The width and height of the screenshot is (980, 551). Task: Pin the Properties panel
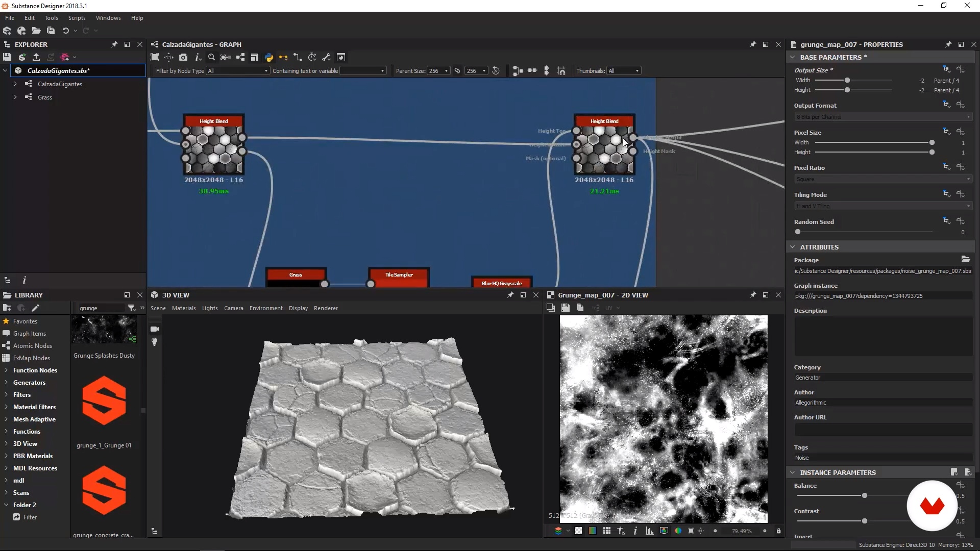948,44
